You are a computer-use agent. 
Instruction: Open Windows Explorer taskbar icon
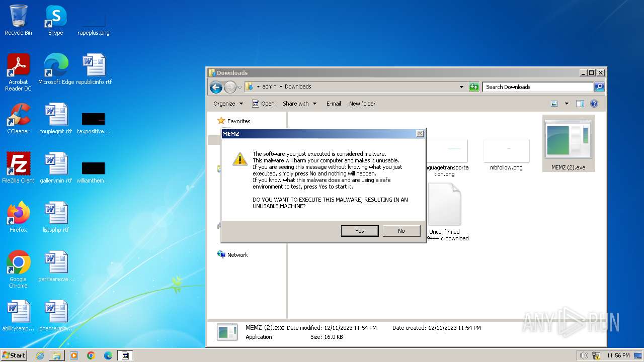click(x=57, y=355)
